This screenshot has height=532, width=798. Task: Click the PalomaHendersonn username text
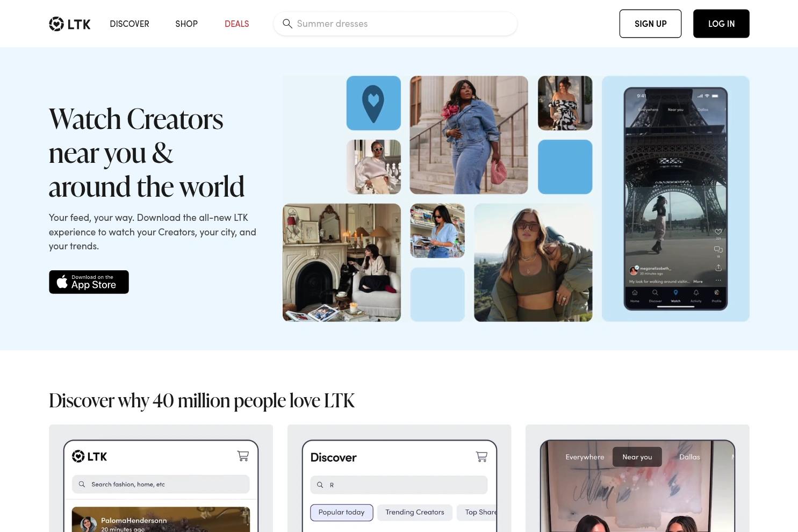[x=134, y=520]
